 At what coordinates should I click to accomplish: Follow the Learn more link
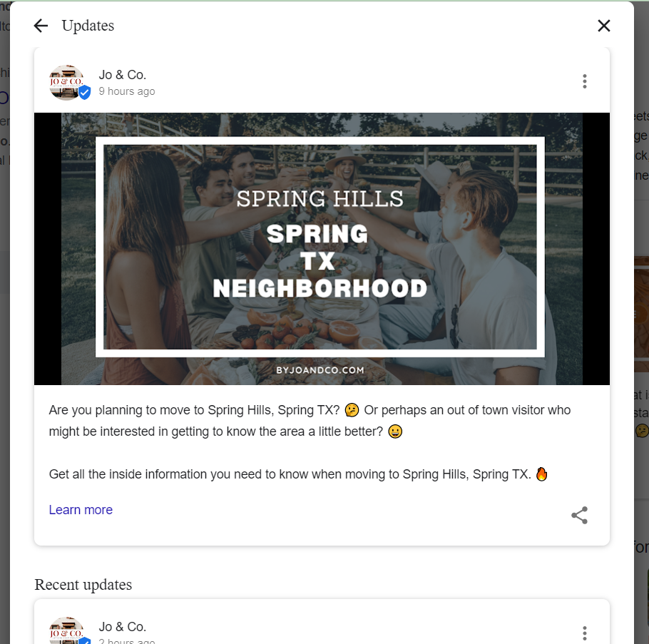click(x=81, y=510)
